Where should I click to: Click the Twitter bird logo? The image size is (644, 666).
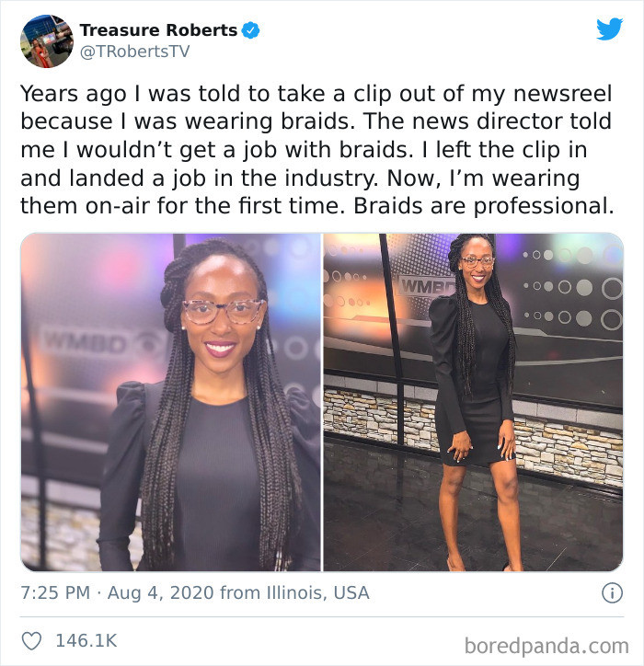pyautogui.click(x=609, y=29)
